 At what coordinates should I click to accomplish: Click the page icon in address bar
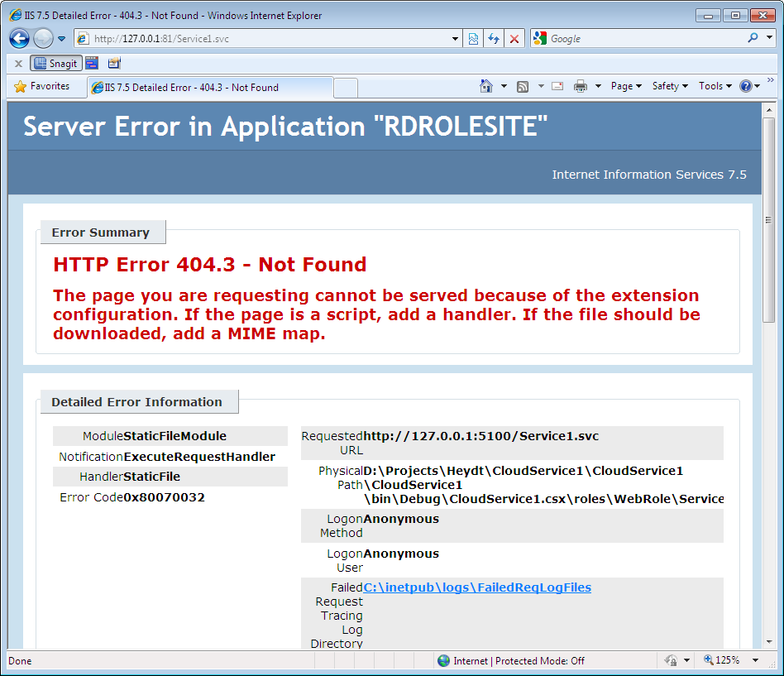(83, 39)
